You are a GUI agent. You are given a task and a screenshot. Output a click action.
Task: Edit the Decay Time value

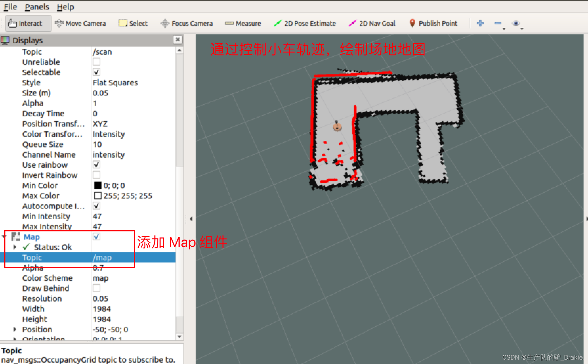tap(133, 114)
